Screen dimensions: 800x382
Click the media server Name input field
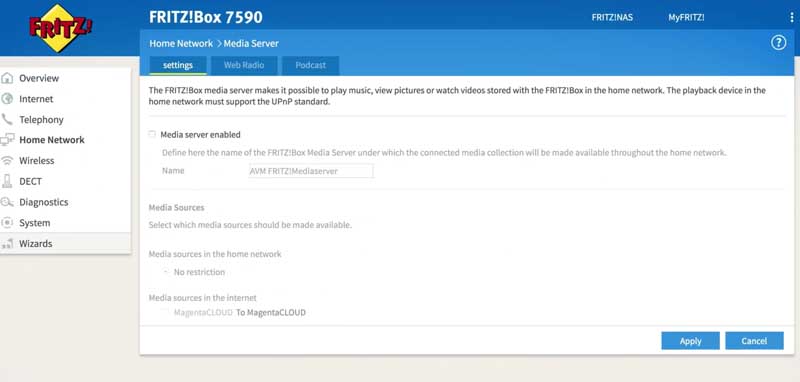tap(311, 171)
